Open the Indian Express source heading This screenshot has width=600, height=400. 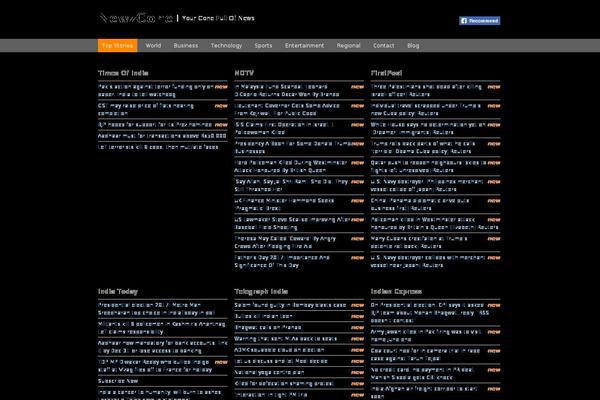(x=396, y=292)
